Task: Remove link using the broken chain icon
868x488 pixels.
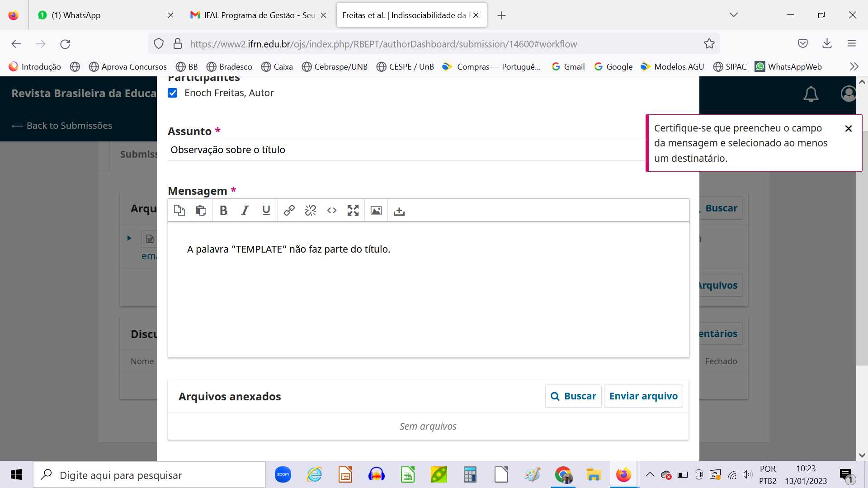Action: point(311,211)
